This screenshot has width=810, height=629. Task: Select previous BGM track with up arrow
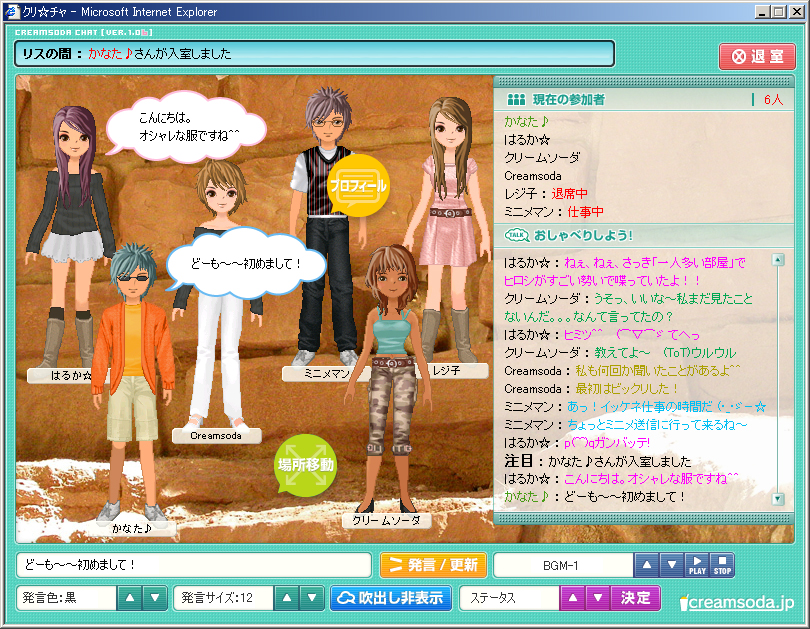(x=648, y=566)
